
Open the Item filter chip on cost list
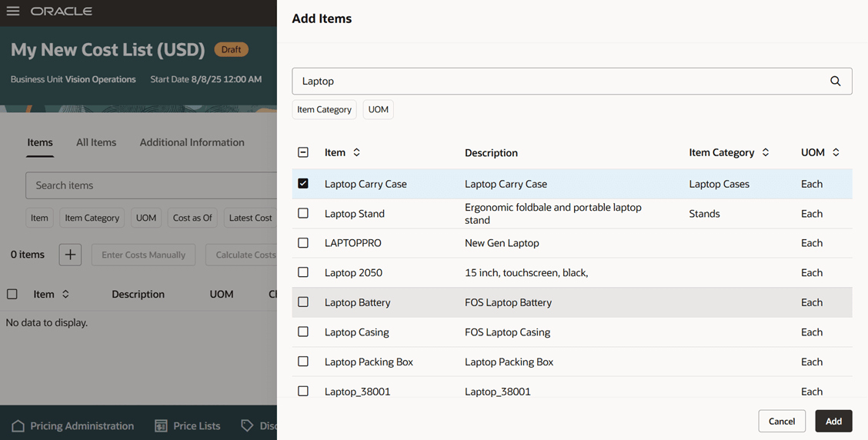tap(39, 218)
